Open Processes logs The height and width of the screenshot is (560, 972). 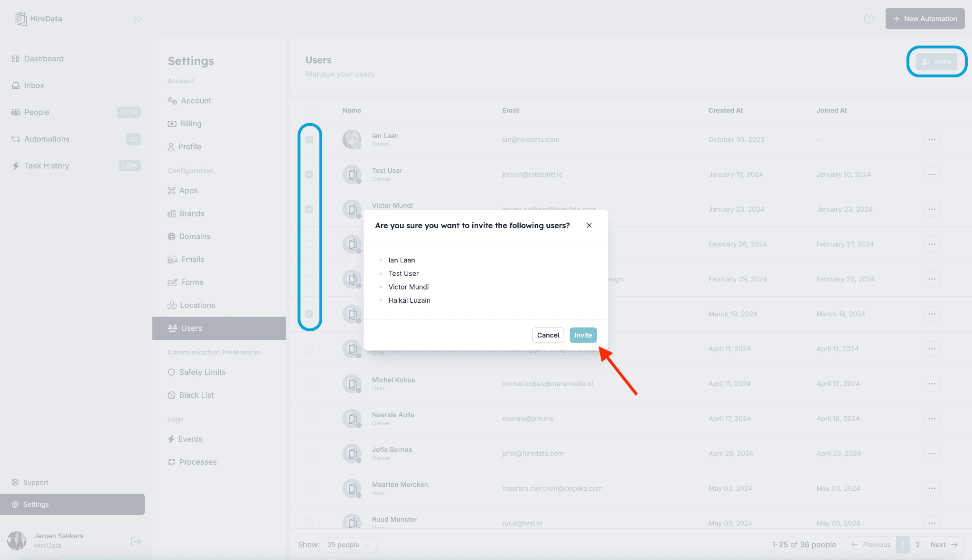tap(197, 462)
